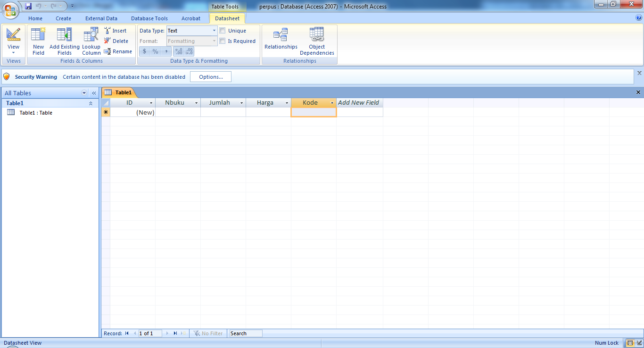The width and height of the screenshot is (644, 348).
Task: Apply percent format to the field
Action: pyautogui.click(x=155, y=51)
